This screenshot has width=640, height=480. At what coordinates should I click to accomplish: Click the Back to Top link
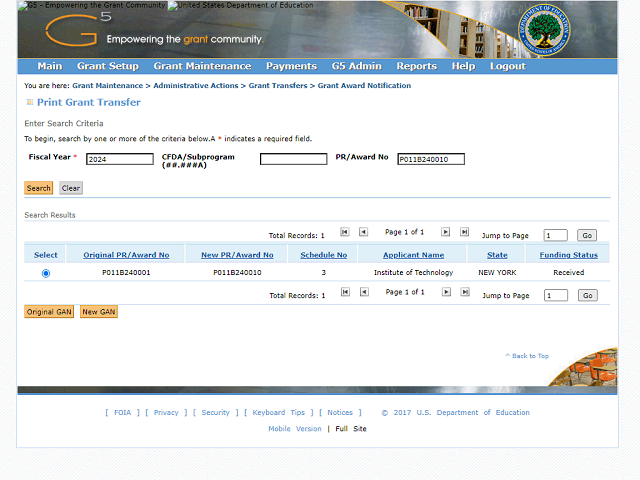(x=527, y=356)
